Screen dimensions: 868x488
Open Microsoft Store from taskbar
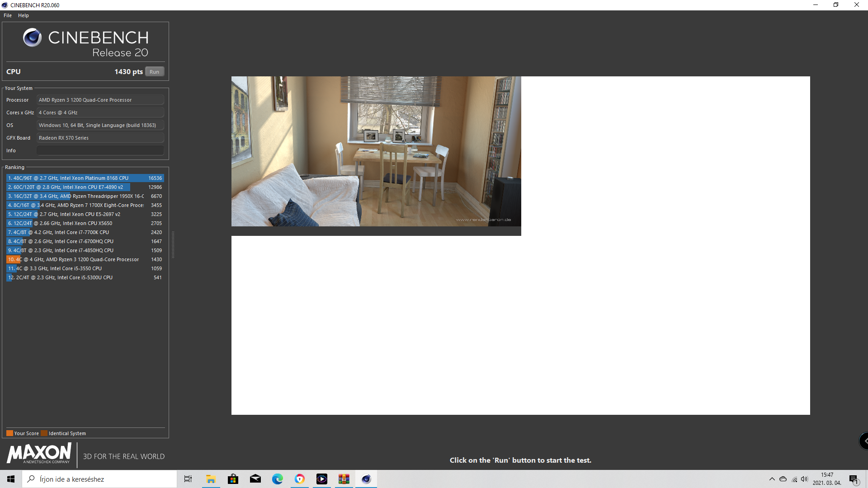tap(233, 479)
